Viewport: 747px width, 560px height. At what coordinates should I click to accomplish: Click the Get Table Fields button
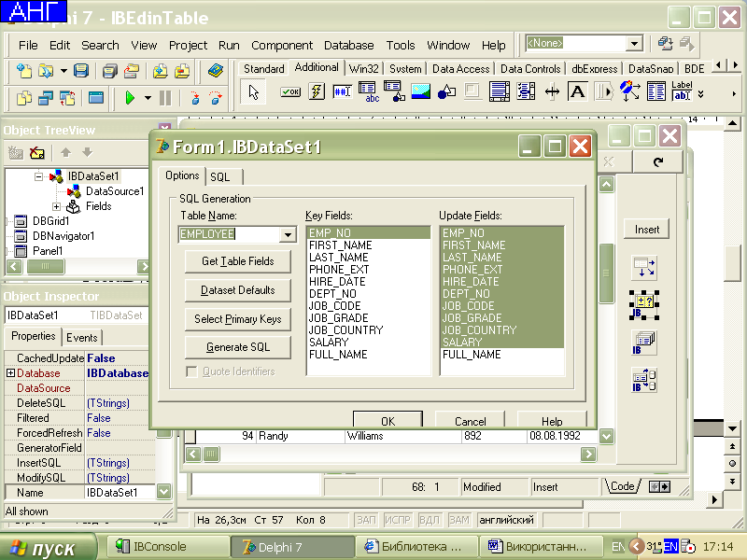click(x=238, y=261)
